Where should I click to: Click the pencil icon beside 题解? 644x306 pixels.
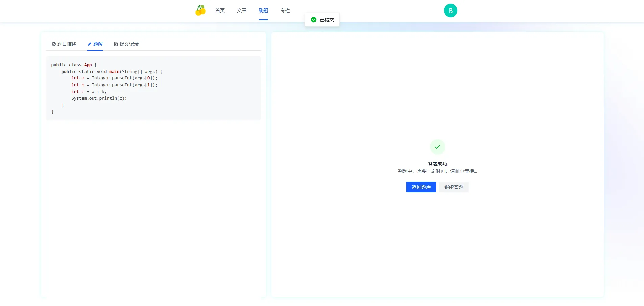click(90, 44)
